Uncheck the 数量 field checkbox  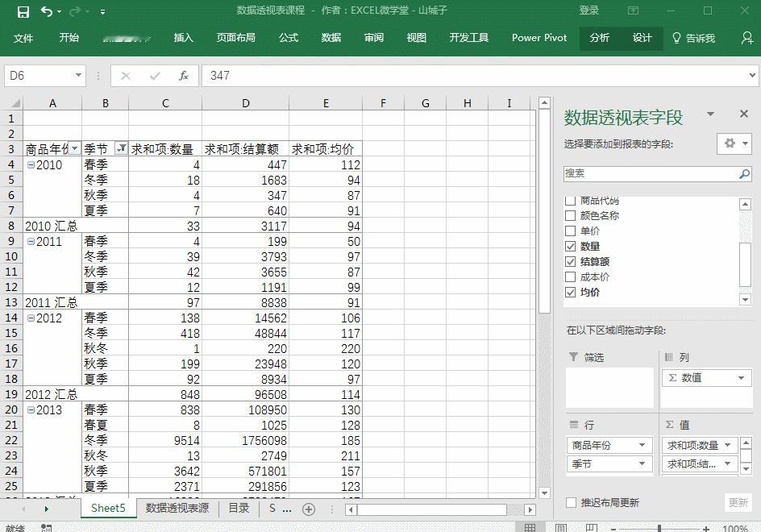point(570,246)
